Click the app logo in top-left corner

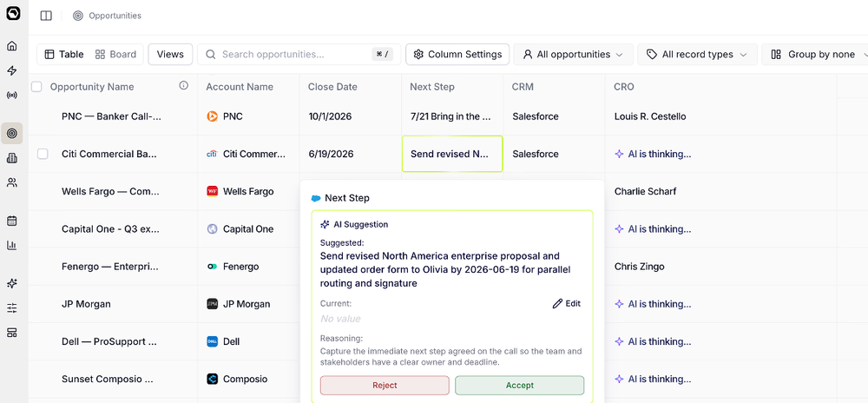(13, 13)
